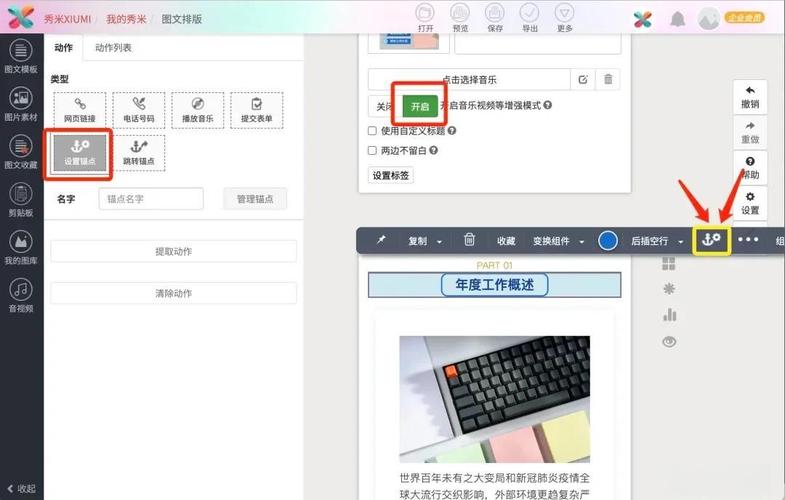Viewport: 785px width, 500px height.
Task: Check 两边不留白 checkbox
Action: 372,150
